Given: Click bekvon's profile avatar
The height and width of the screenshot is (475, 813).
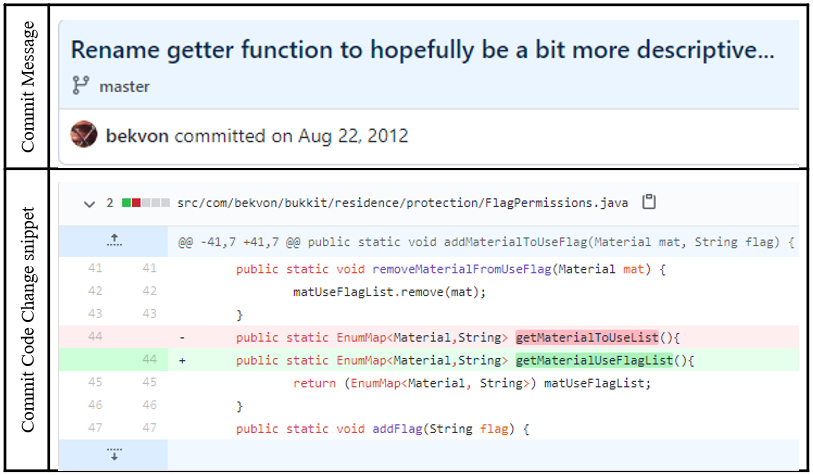Looking at the screenshot, I should [83, 134].
